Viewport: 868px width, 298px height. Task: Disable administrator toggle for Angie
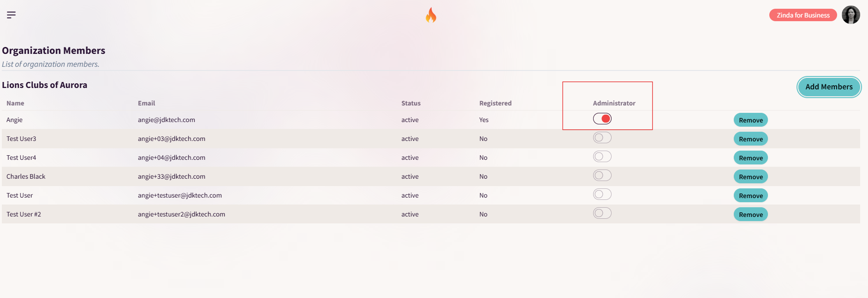(x=602, y=119)
